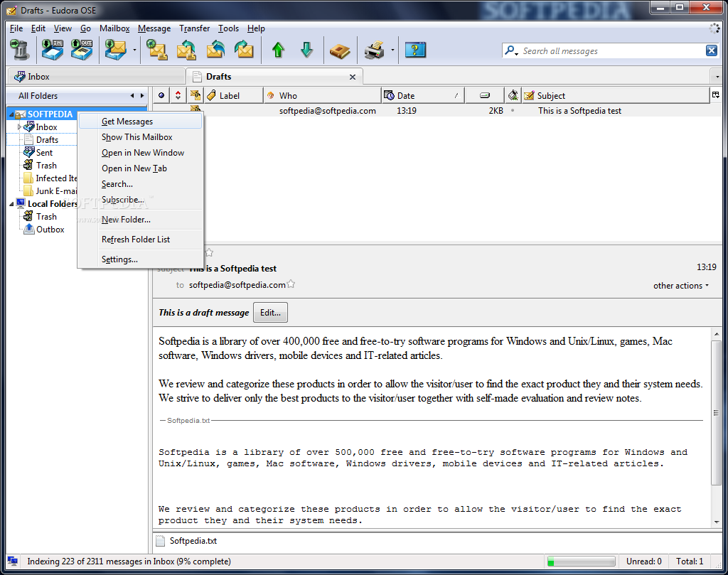The width and height of the screenshot is (728, 575).
Task: Click the search magnifier dropdown icon
Action: pos(511,50)
